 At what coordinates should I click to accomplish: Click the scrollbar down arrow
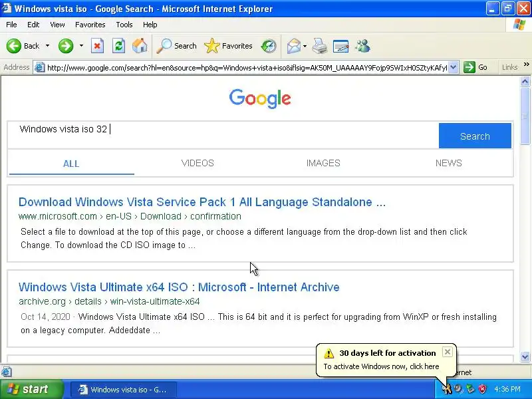pos(525,356)
